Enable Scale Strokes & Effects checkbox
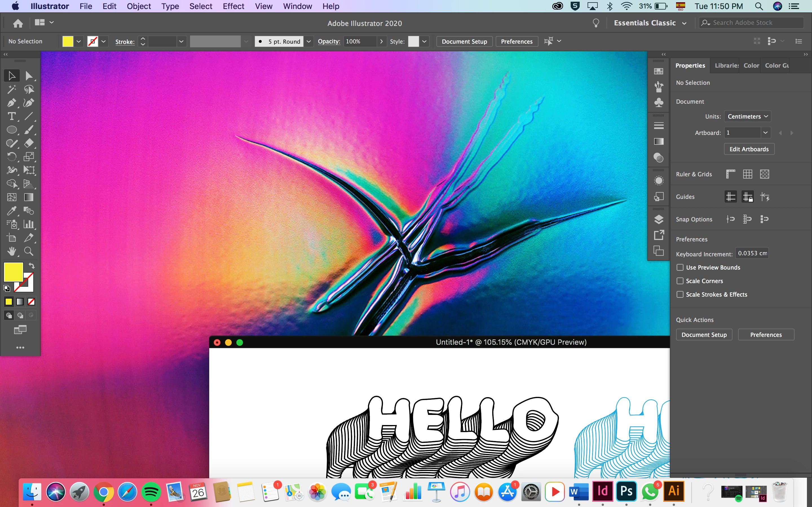The image size is (812, 507). click(x=680, y=294)
